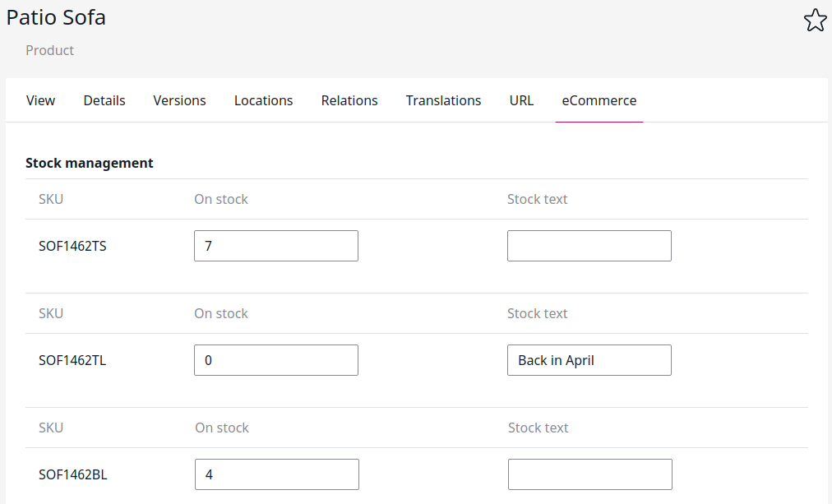Open the Relations tab

point(349,100)
